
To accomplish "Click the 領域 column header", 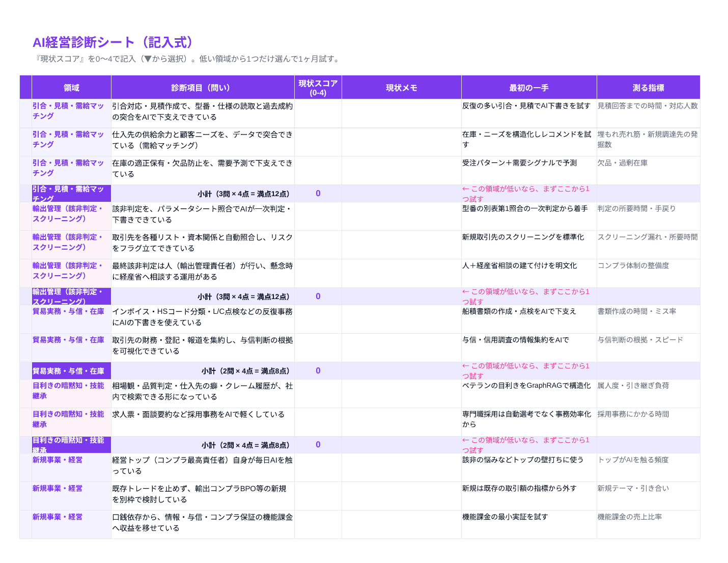I will pos(71,88).
